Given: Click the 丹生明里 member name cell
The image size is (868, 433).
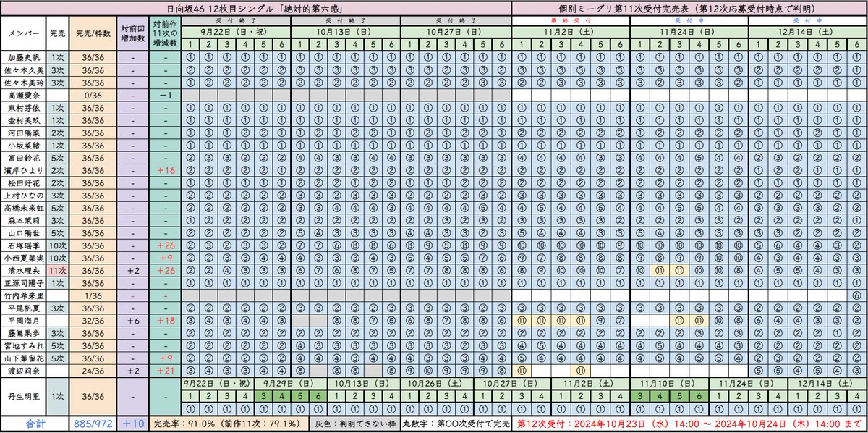Looking at the screenshot, I should point(25,397).
